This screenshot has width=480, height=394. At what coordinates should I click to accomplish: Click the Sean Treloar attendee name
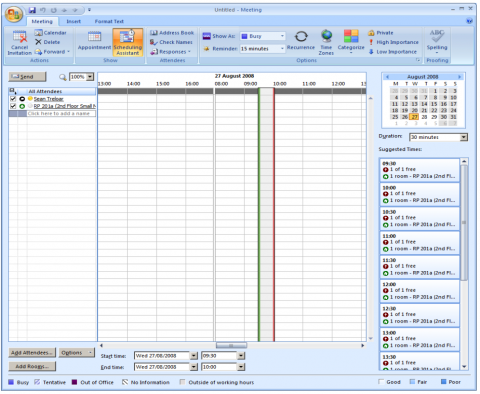(48, 99)
